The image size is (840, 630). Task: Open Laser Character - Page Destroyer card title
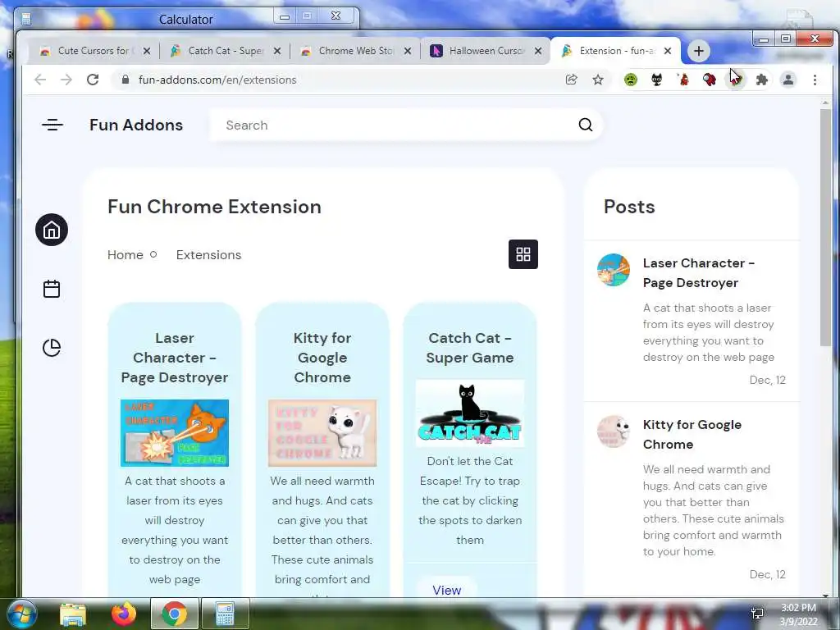(175, 358)
